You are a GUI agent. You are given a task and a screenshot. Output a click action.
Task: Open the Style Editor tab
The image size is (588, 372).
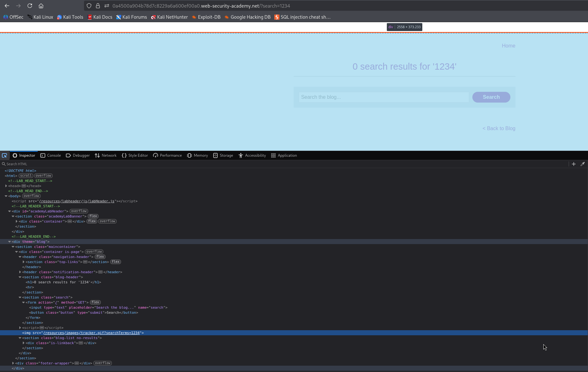pos(135,155)
